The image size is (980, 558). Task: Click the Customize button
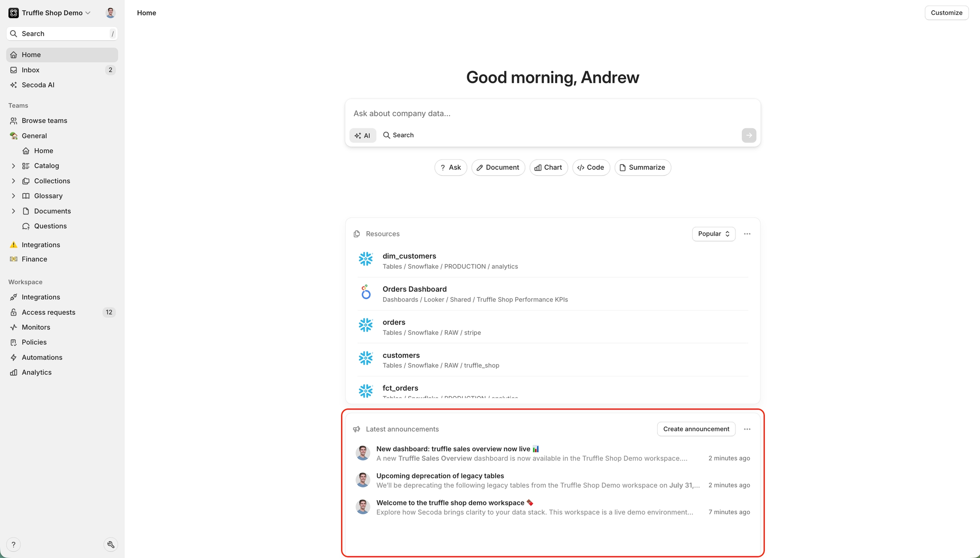946,13
